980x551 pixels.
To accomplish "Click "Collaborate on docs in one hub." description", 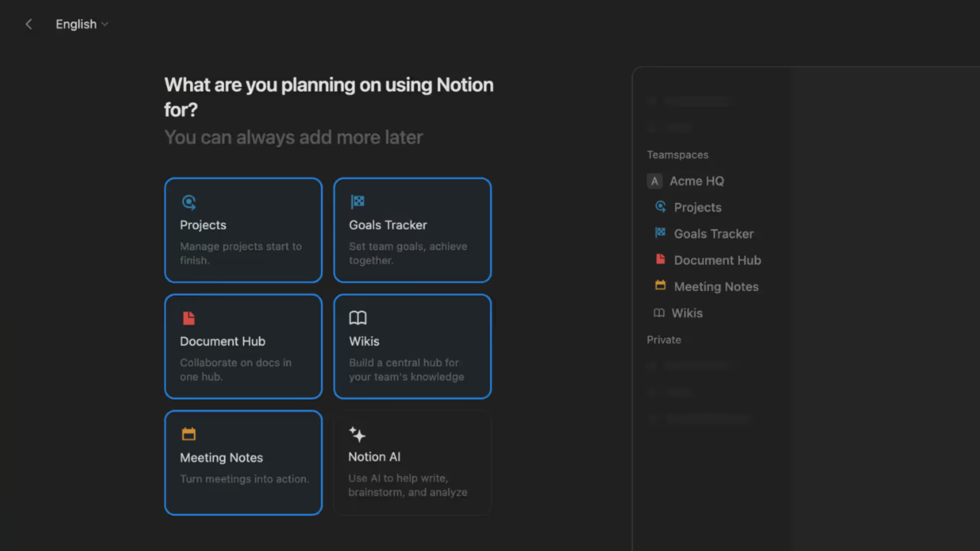I will pyautogui.click(x=235, y=370).
